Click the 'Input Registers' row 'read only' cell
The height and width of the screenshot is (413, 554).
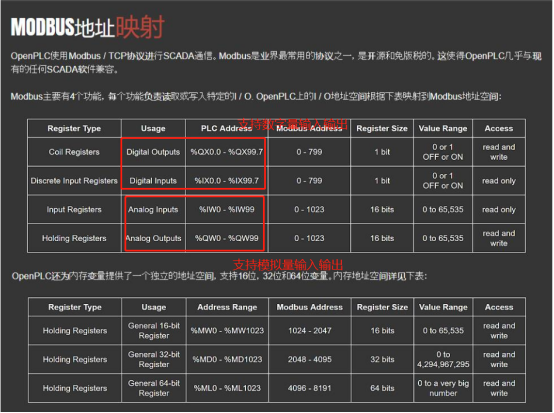pyautogui.click(x=499, y=210)
